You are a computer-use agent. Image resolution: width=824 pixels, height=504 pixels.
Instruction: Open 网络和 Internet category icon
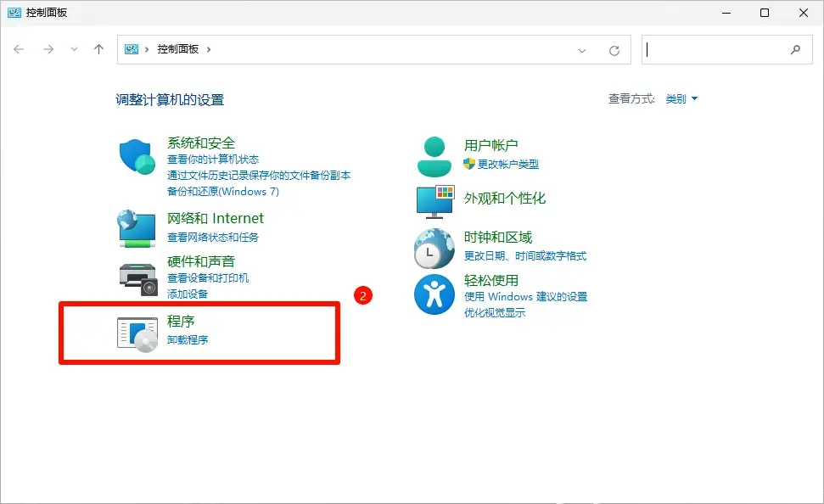coord(136,229)
